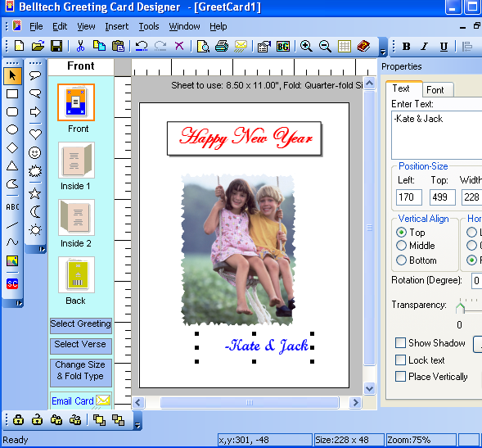Click the Email Card button
Viewport: 482px width, 448px height.
click(x=81, y=400)
